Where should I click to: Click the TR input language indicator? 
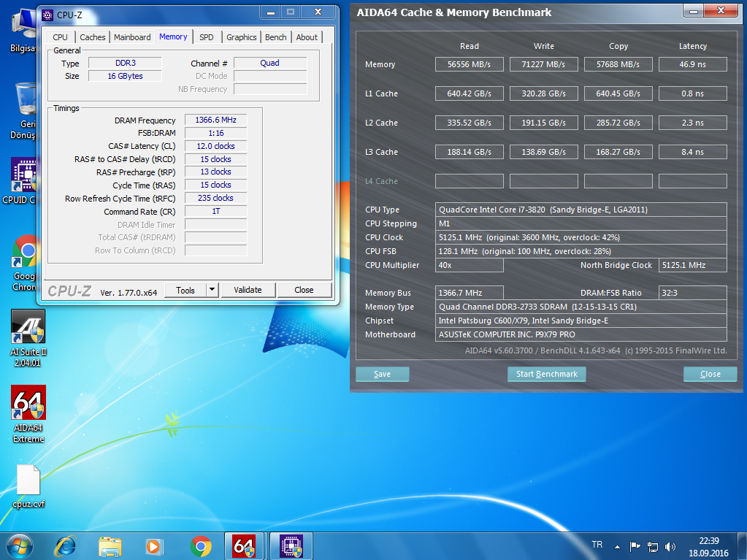point(597,545)
